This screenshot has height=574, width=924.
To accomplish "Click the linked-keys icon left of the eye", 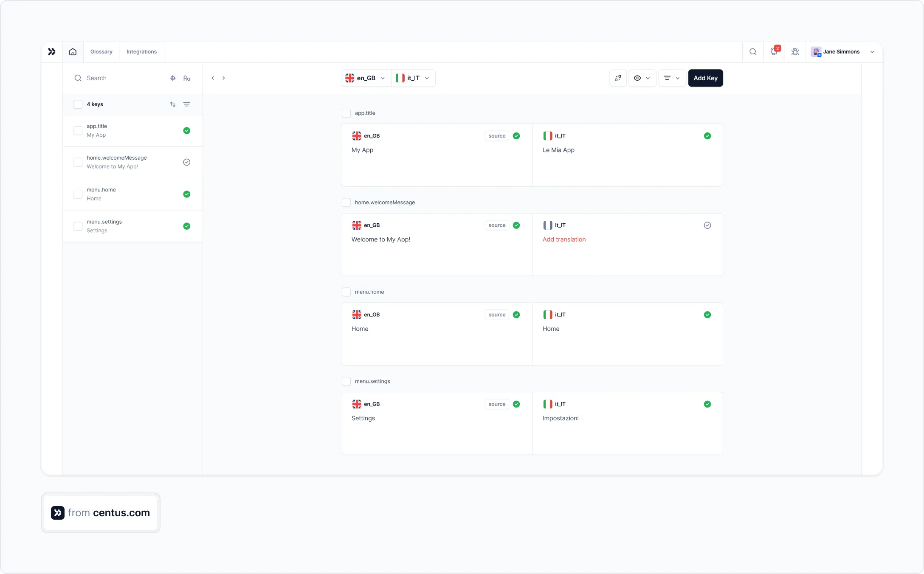I will [618, 78].
